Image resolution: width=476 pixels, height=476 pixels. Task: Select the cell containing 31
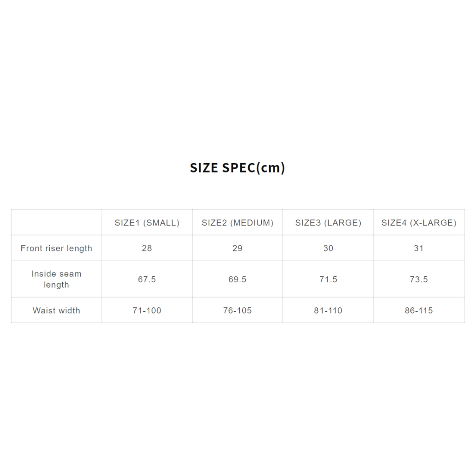419,248
